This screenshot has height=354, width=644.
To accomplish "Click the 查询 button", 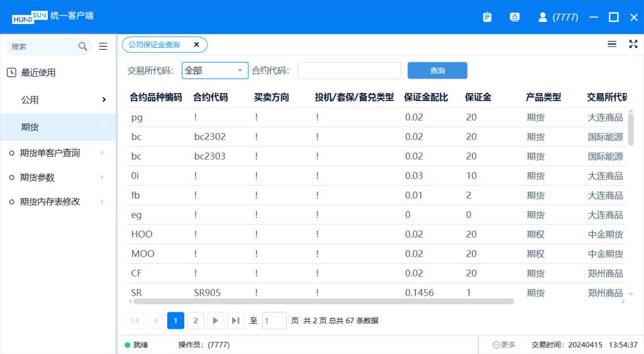I will (437, 70).
